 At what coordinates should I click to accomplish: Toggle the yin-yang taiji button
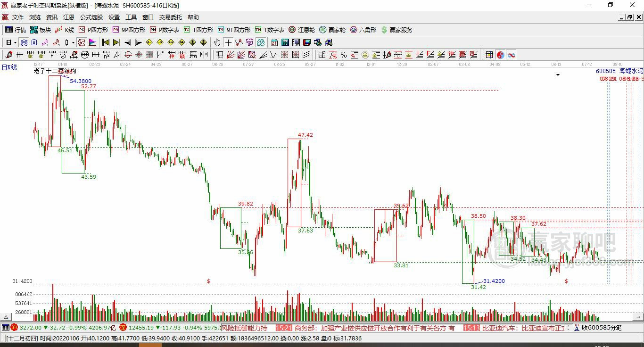(x=500, y=55)
